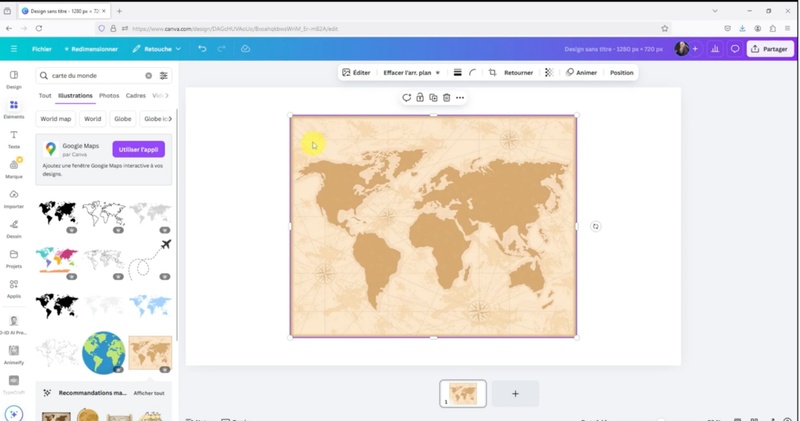Click the Partager share button
This screenshot has width=800, height=421.
coord(770,49)
